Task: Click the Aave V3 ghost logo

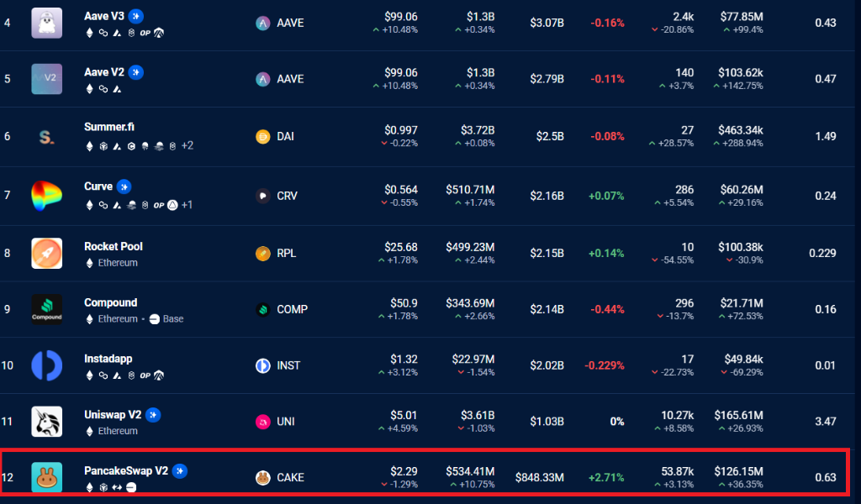Action: pos(46,23)
